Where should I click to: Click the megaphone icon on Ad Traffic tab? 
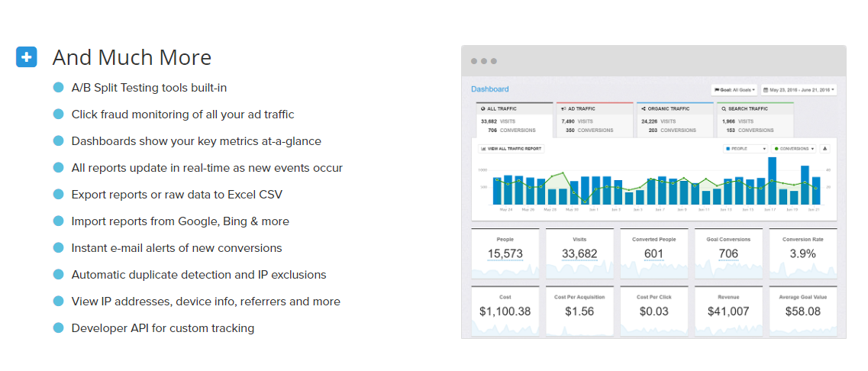pos(563,110)
